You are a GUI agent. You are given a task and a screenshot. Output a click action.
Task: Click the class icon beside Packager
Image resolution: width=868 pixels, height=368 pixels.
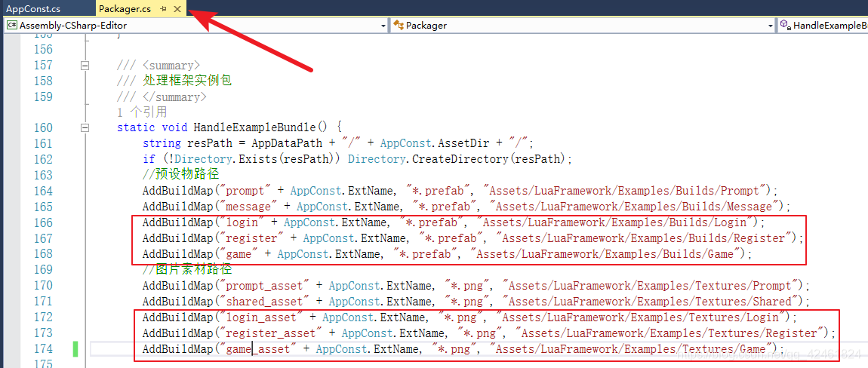coord(399,26)
